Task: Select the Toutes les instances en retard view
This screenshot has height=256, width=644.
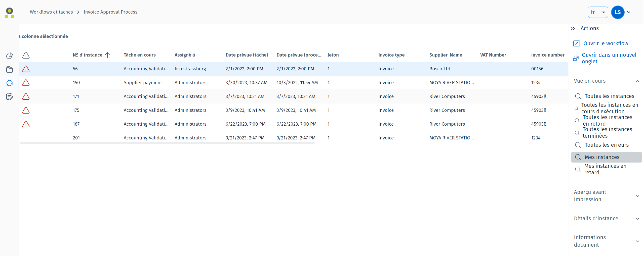Action: [x=607, y=121]
